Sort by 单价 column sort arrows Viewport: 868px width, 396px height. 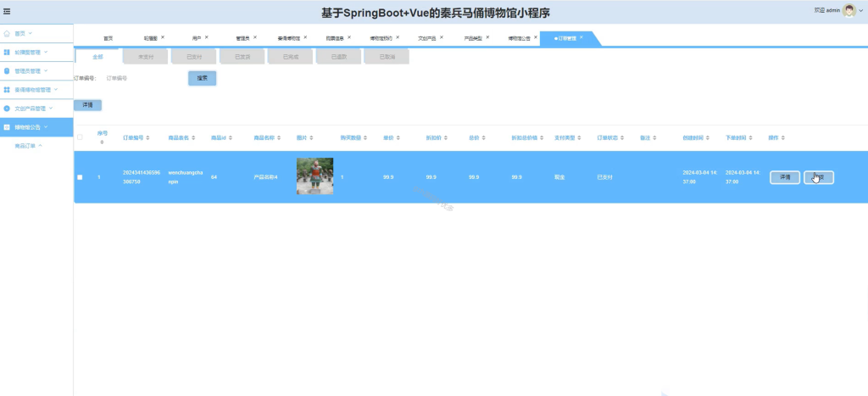click(398, 137)
